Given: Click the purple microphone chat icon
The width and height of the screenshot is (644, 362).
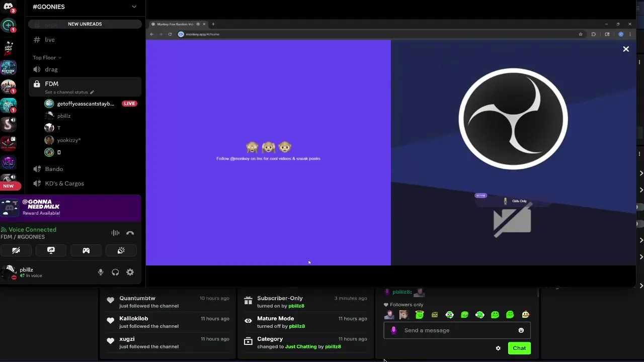Looking at the screenshot, I should 393,330.
